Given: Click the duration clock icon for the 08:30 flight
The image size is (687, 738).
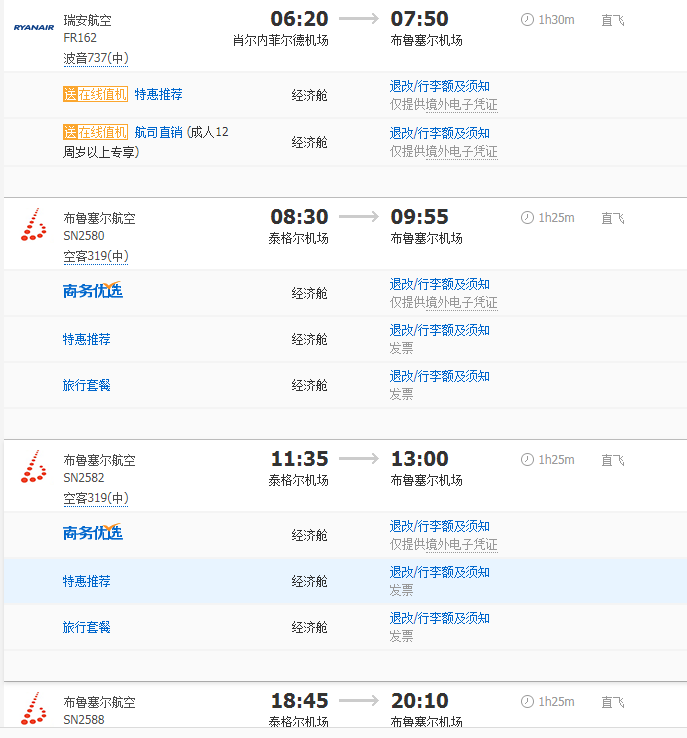Looking at the screenshot, I should click(527, 217).
